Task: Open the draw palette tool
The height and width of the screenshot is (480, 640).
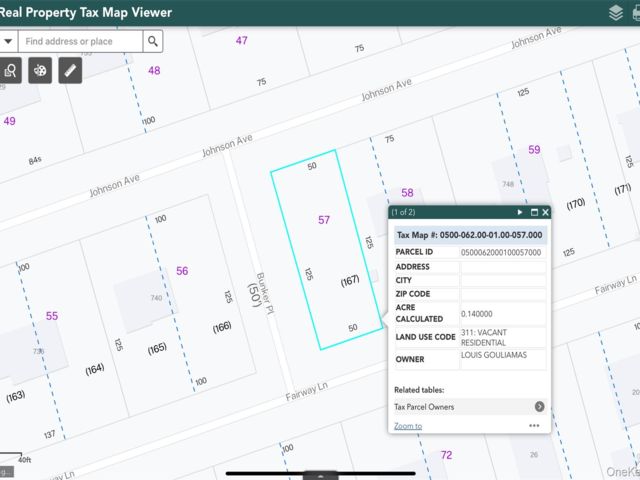Action: (x=40, y=71)
